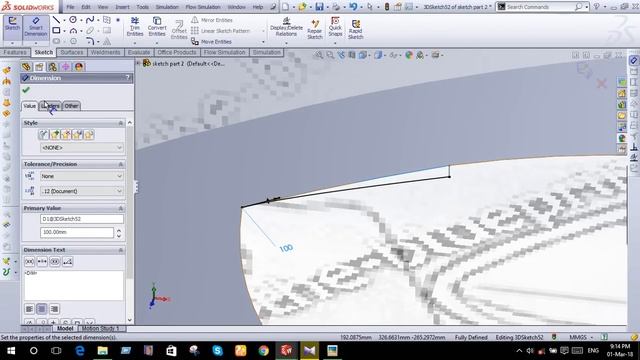Open the ConfigurationManager tab icon
Viewport: 640px width, 360px height.
point(52,67)
